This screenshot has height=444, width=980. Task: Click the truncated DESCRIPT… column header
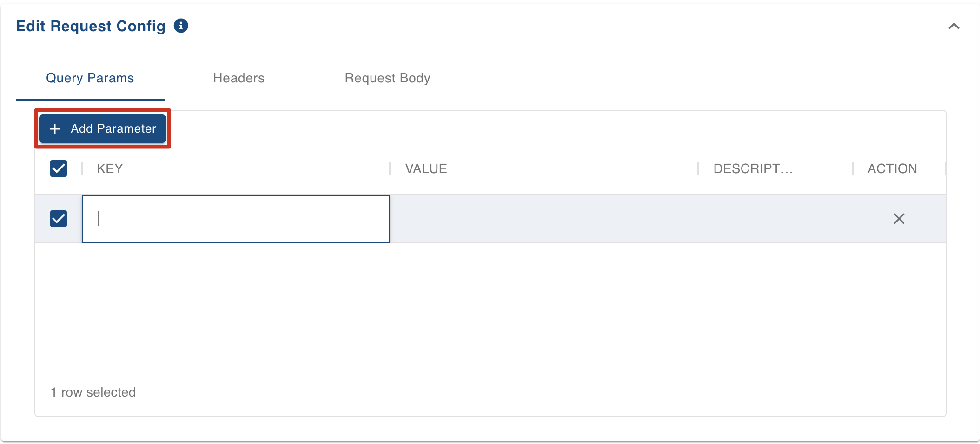point(753,168)
